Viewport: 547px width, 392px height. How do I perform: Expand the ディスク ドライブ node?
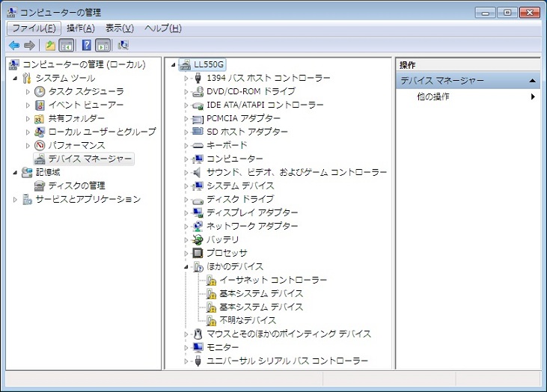pyautogui.click(x=186, y=200)
